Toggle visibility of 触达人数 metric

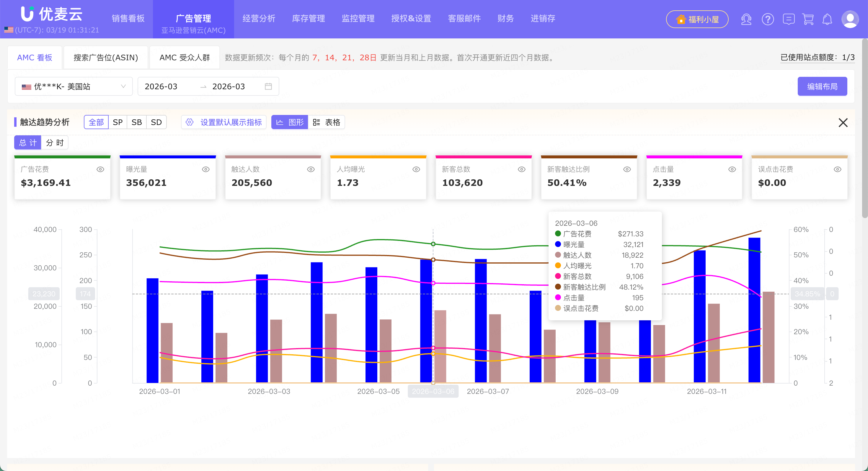coord(311,169)
